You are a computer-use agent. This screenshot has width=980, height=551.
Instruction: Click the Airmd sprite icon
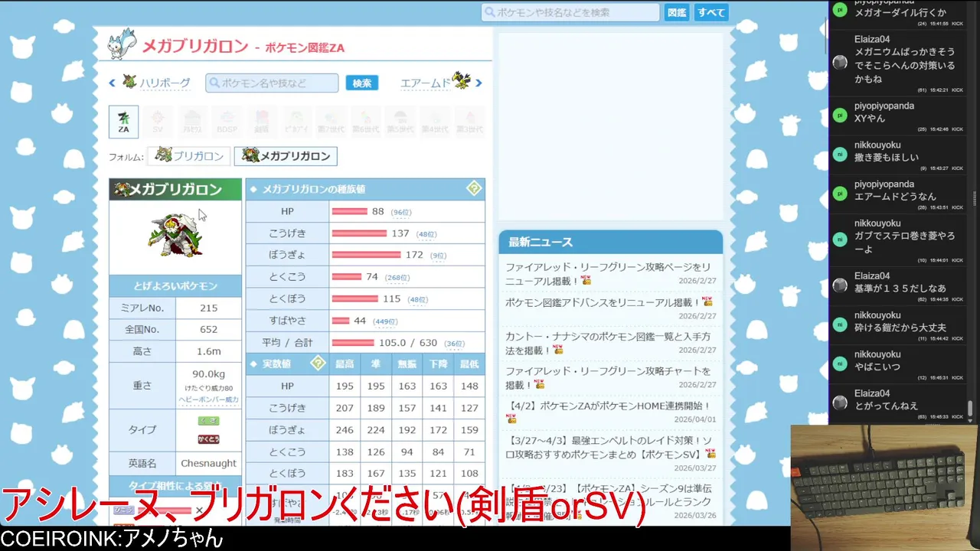(x=461, y=80)
